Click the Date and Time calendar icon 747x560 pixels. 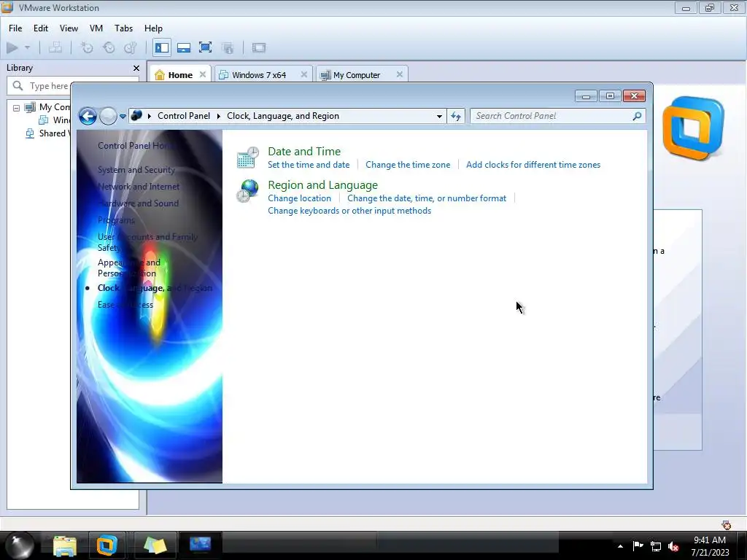coord(248,157)
